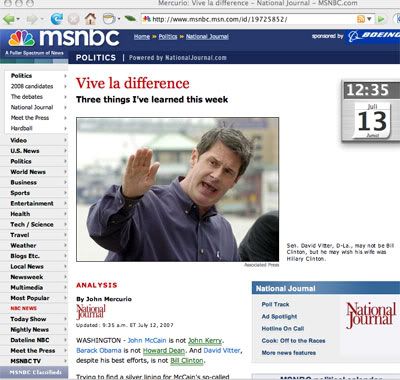Click the Politics breadcrumb link in header
Image resolution: width=400 pixels, height=380 pixels.
point(168,37)
